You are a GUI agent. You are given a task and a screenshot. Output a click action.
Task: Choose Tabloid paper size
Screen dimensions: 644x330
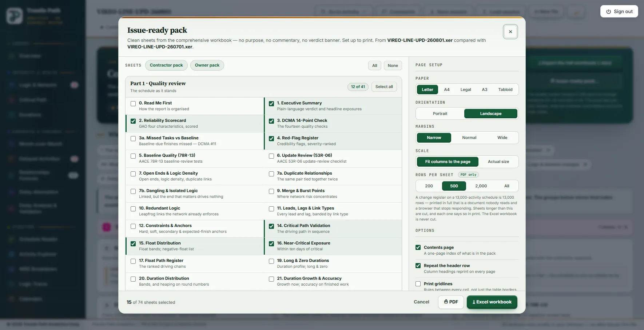(x=505, y=90)
